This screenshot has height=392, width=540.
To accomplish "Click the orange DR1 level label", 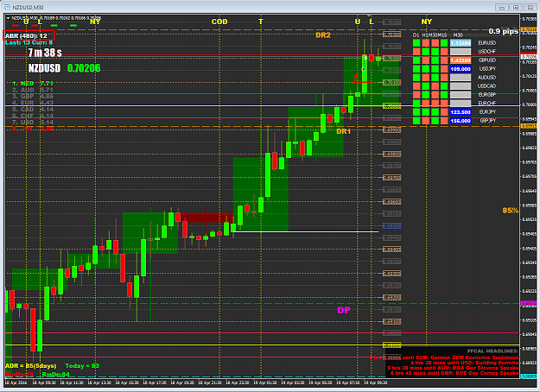I will [x=343, y=131].
